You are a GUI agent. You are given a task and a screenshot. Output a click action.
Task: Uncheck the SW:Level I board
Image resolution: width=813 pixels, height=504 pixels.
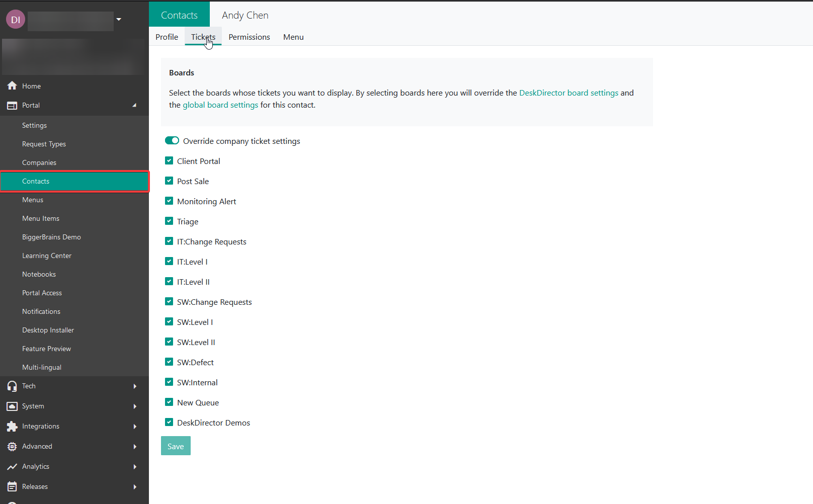pyautogui.click(x=169, y=322)
